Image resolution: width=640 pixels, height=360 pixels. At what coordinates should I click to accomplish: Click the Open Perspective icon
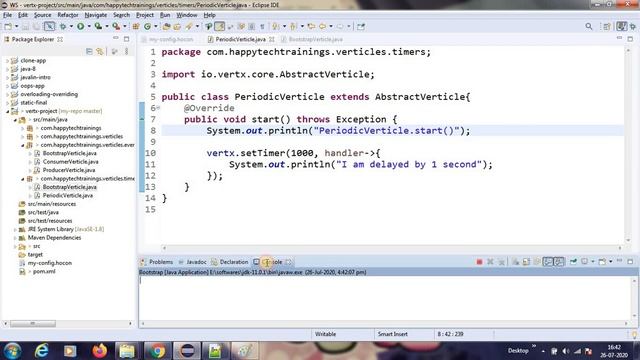pos(607,27)
